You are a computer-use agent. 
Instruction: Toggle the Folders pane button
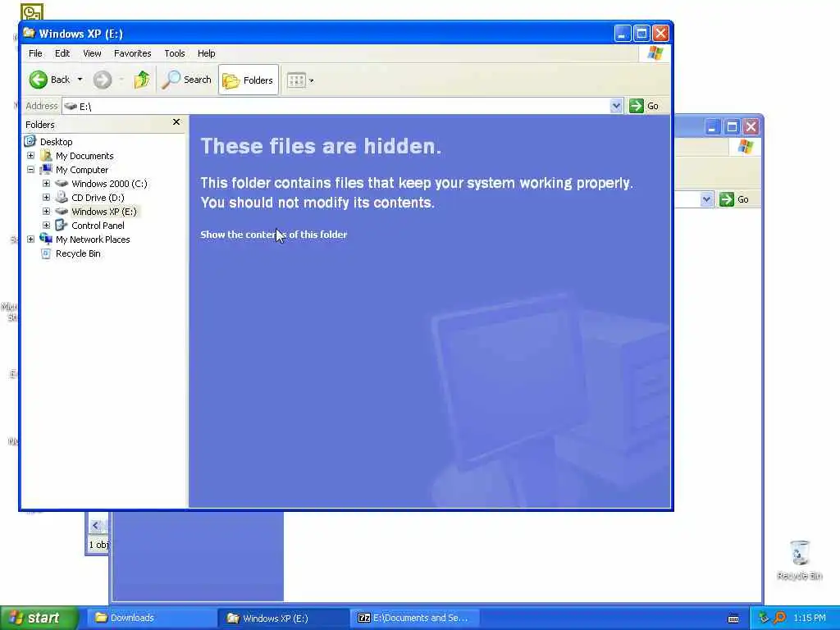249,80
